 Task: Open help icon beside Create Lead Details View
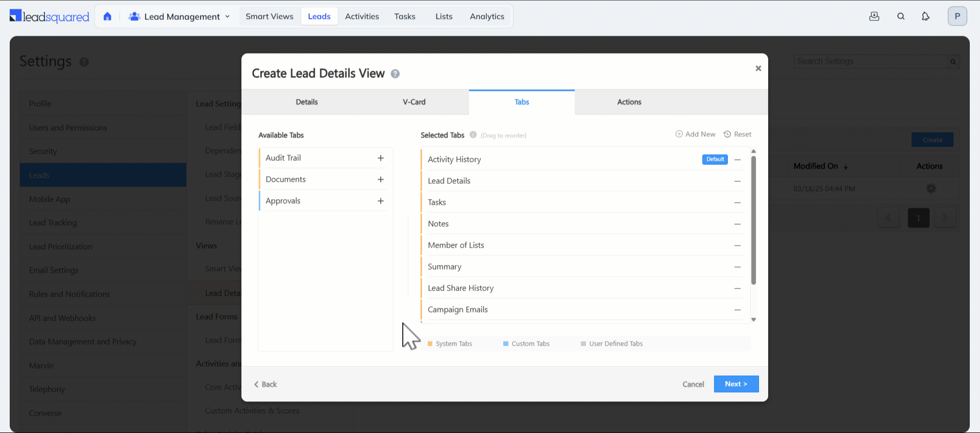coord(395,74)
